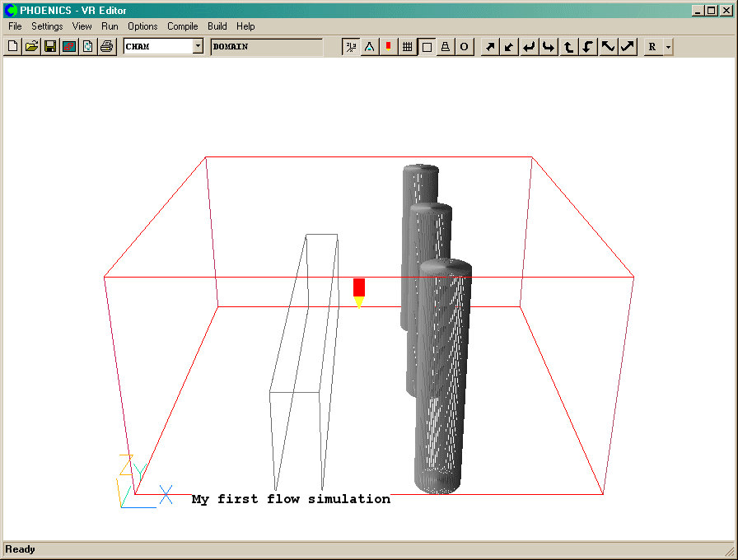This screenshot has height=560, width=738.
Task: Save the project with the floppy disk icon
Action: pyautogui.click(x=50, y=47)
